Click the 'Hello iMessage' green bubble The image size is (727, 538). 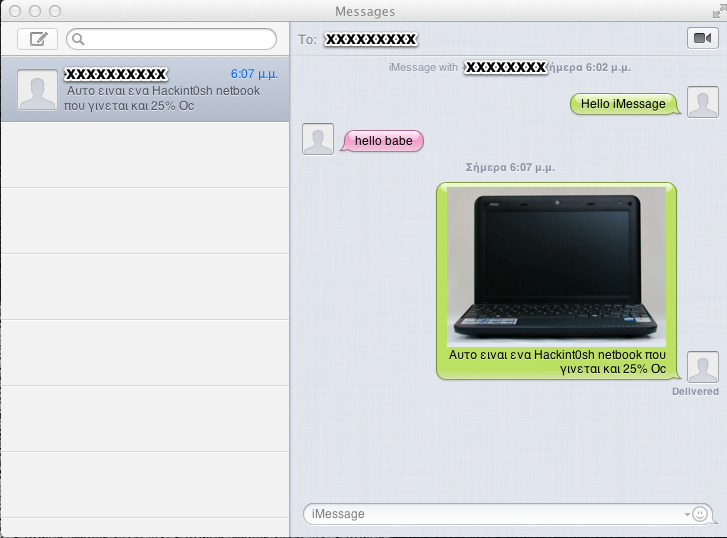pyautogui.click(x=624, y=104)
